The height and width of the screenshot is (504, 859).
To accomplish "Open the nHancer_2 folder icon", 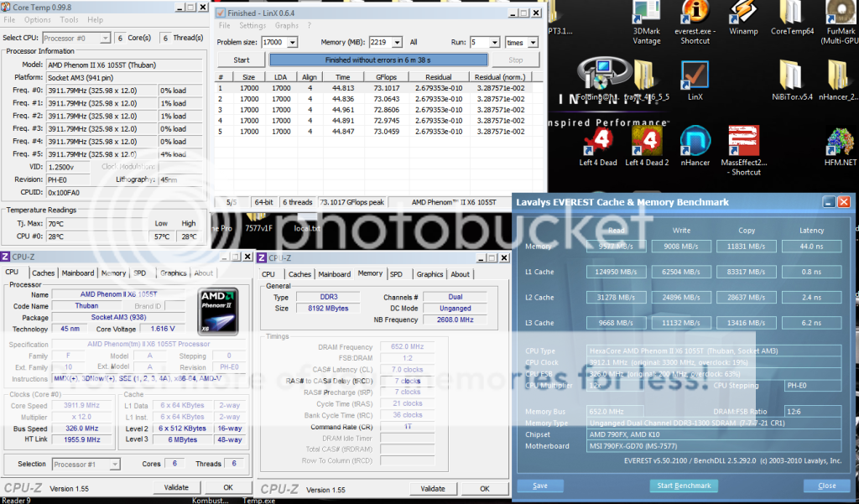I will click(x=838, y=81).
